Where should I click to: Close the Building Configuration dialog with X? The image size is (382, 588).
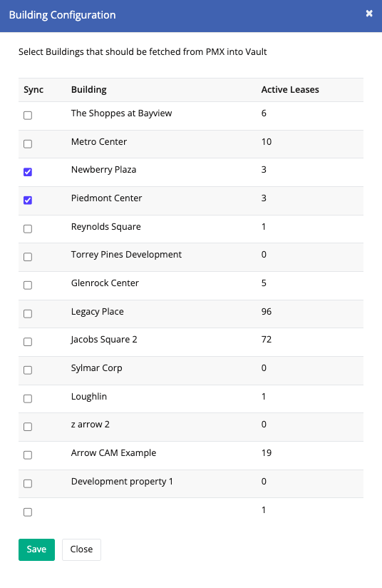tap(369, 14)
